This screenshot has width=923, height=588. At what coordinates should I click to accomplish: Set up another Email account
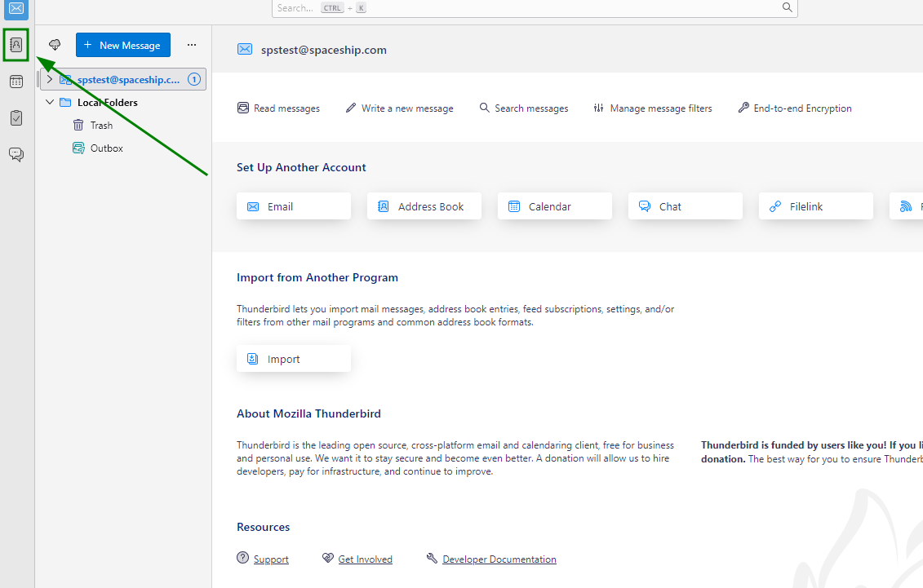(x=293, y=206)
